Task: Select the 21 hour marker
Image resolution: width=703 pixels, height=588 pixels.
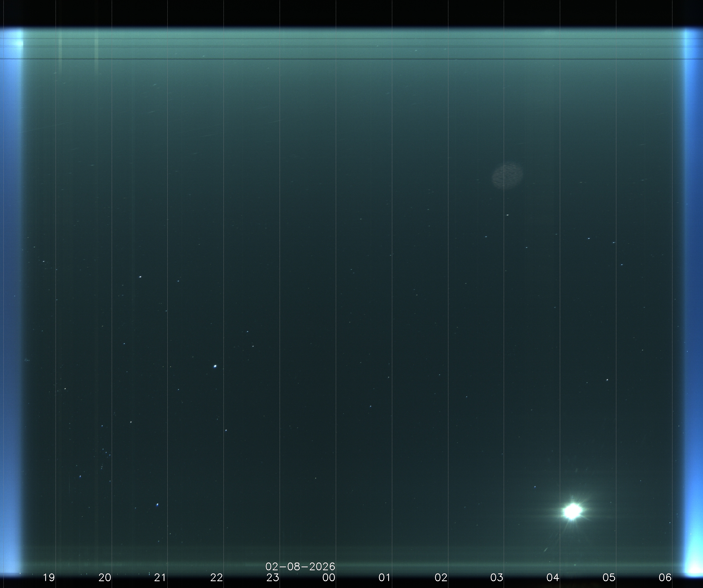Action: coord(160,578)
